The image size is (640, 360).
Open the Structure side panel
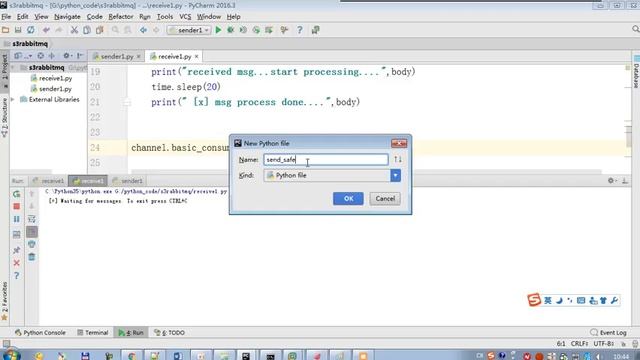coord(4,118)
